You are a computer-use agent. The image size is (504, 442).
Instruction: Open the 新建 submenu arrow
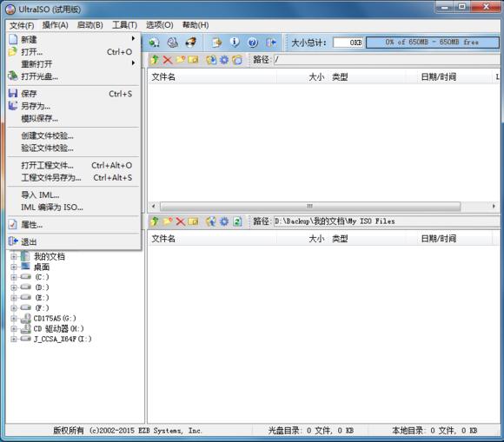pos(133,38)
